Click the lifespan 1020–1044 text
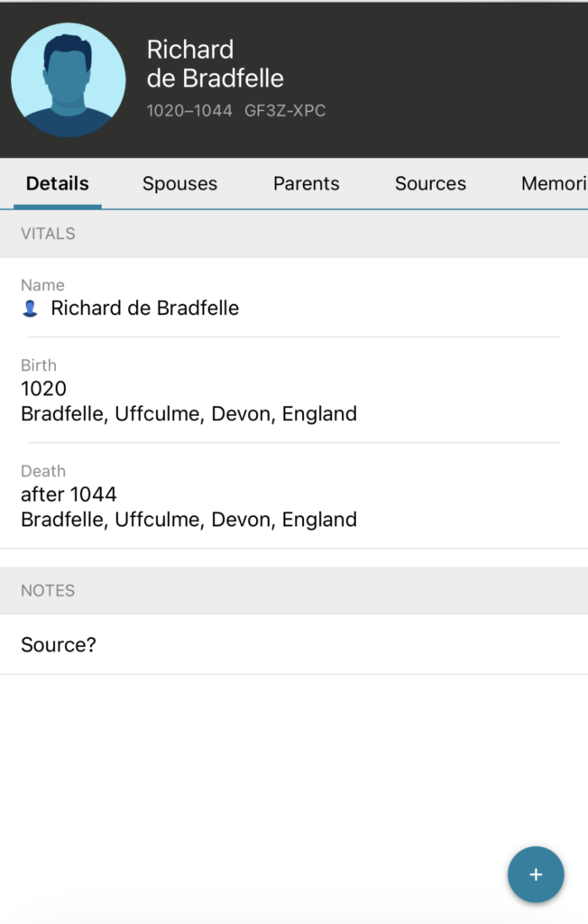Screen dimensions: 588x924 coord(189,112)
